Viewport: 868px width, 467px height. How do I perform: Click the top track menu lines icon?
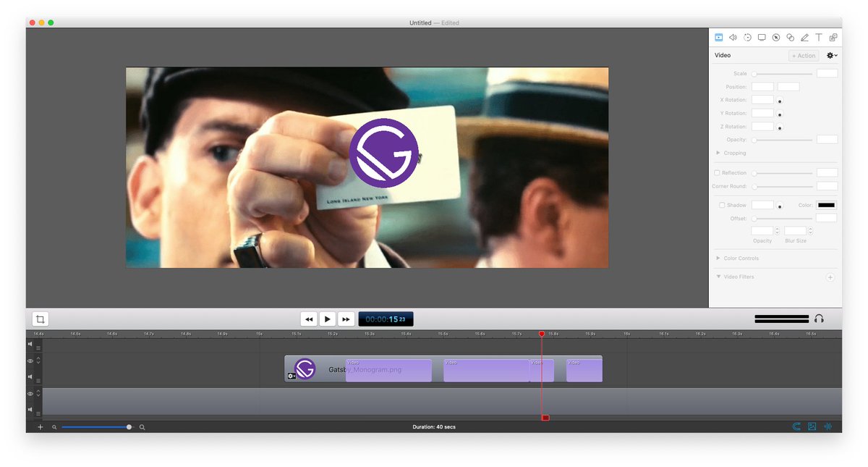[x=38, y=348]
